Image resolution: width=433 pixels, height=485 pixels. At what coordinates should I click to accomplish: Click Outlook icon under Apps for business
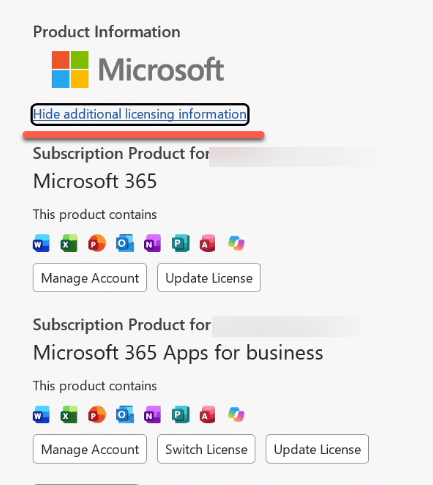coord(125,414)
